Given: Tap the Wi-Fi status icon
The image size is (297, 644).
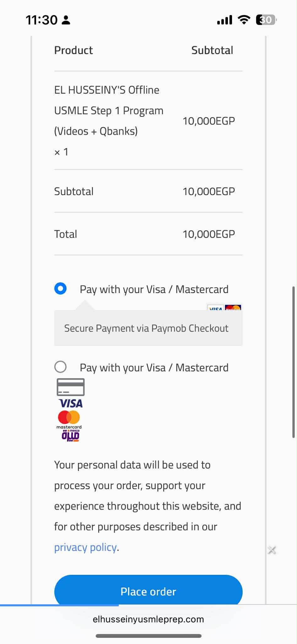Looking at the screenshot, I should [244, 20].
